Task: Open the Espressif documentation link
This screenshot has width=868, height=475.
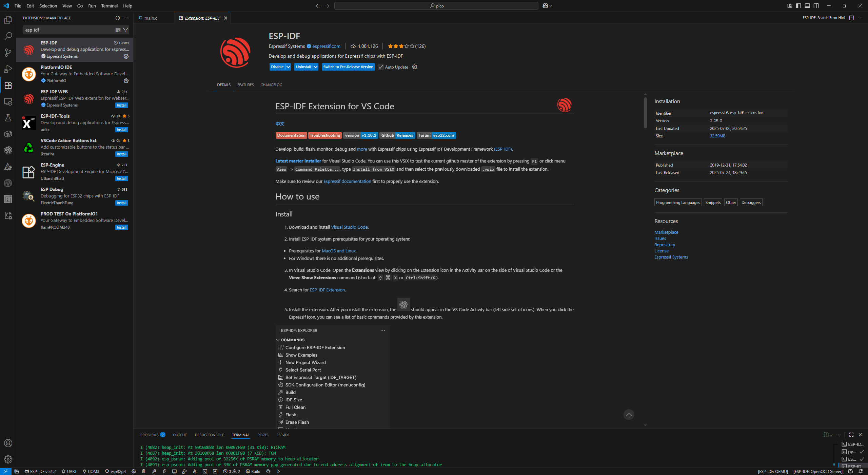Action: 347,181
